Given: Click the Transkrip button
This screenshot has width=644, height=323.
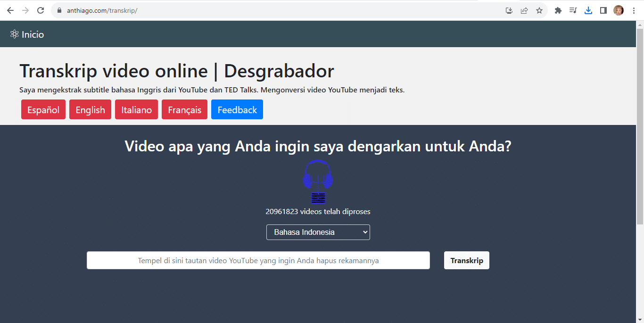Looking at the screenshot, I should (x=466, y=260).
